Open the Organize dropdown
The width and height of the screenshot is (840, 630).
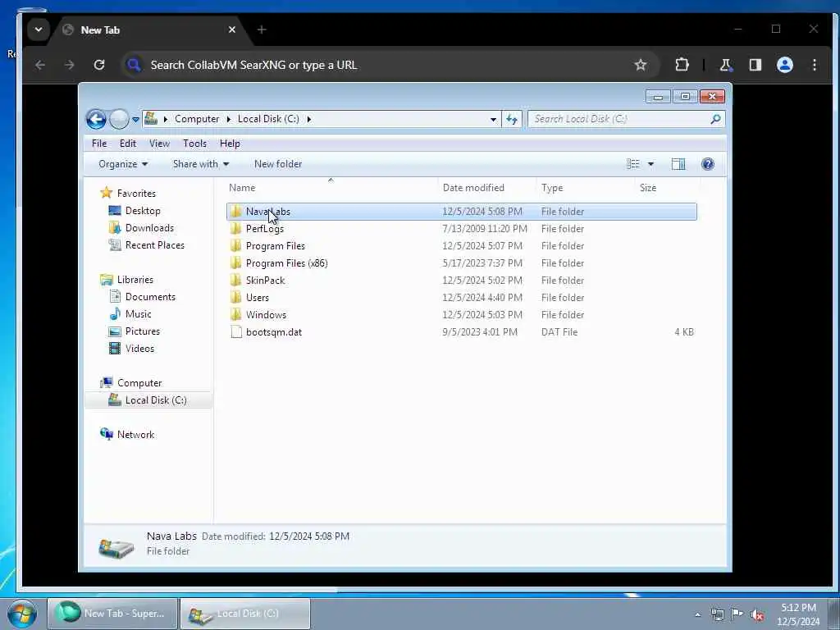pyautogui.click(x=123, y=164)
